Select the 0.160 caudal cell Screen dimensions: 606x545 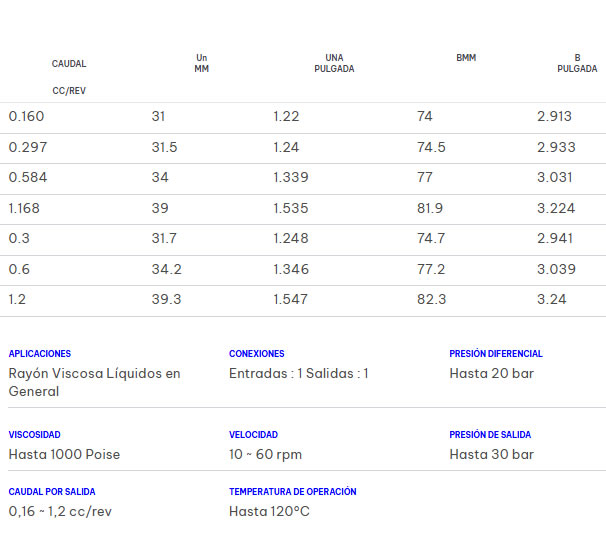[x=27, y=116]
